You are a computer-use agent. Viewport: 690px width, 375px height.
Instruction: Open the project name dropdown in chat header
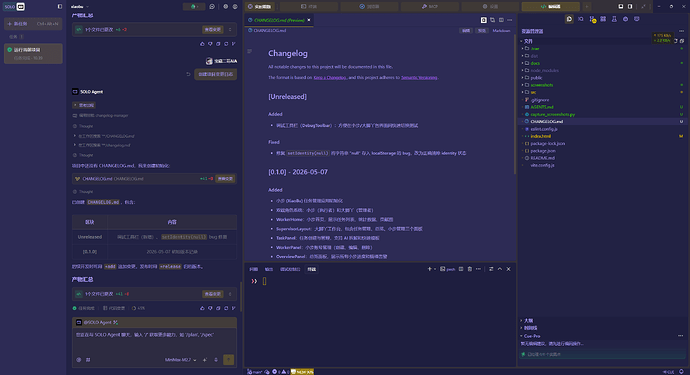(80, 7)
